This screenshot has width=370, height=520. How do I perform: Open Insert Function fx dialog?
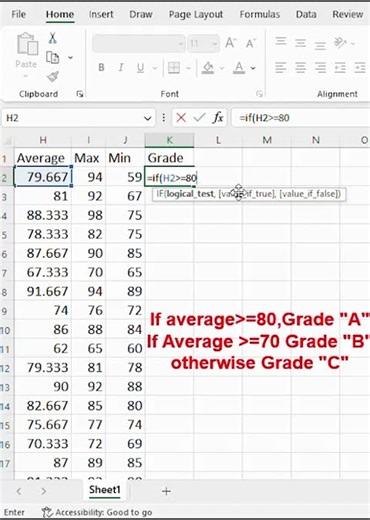click(x=218, y=118)
